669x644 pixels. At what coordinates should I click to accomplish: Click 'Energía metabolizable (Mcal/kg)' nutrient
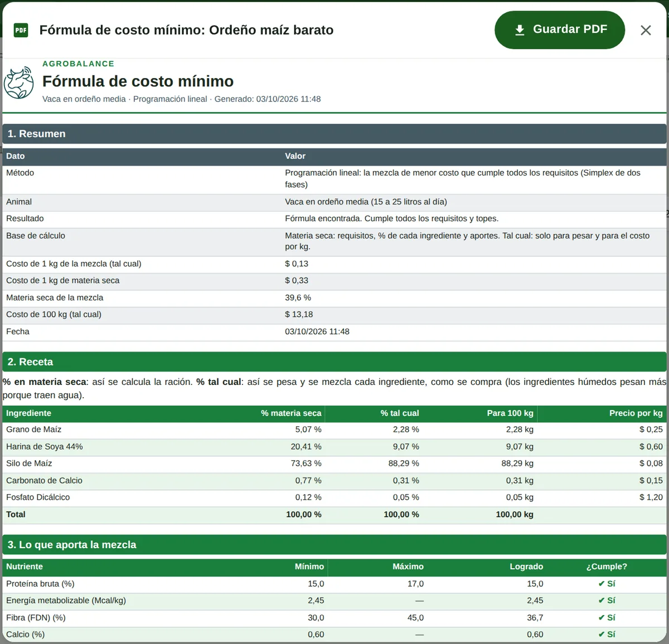pyautogui.click(x=66, y=600)
